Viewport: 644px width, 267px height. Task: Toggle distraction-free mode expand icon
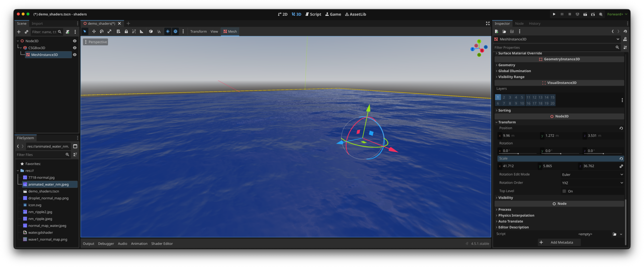tap(488, 24)
